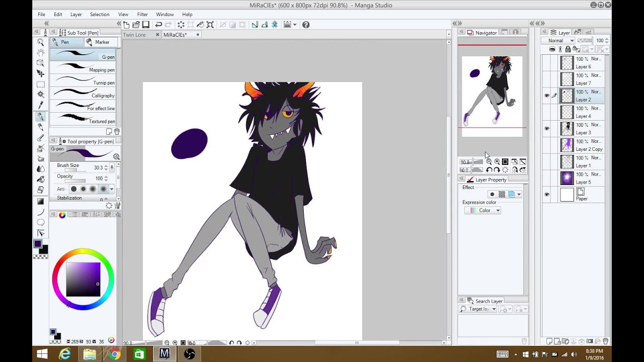The height and width of the screenshot is (362, 644).
Task: Click the clip at layer below icon
Action: click(x=552, y=49)
